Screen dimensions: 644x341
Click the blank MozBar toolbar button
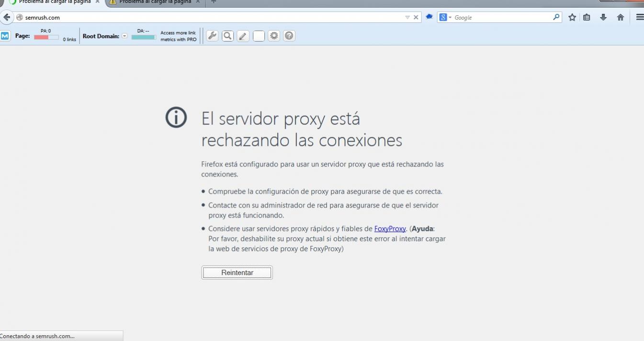[259, 36]
